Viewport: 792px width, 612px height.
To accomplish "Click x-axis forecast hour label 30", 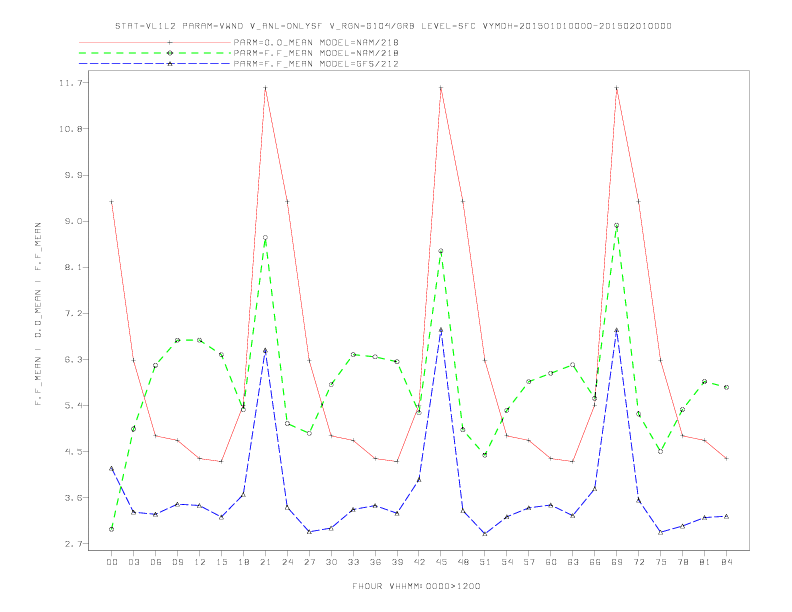I will pos(331,562).
